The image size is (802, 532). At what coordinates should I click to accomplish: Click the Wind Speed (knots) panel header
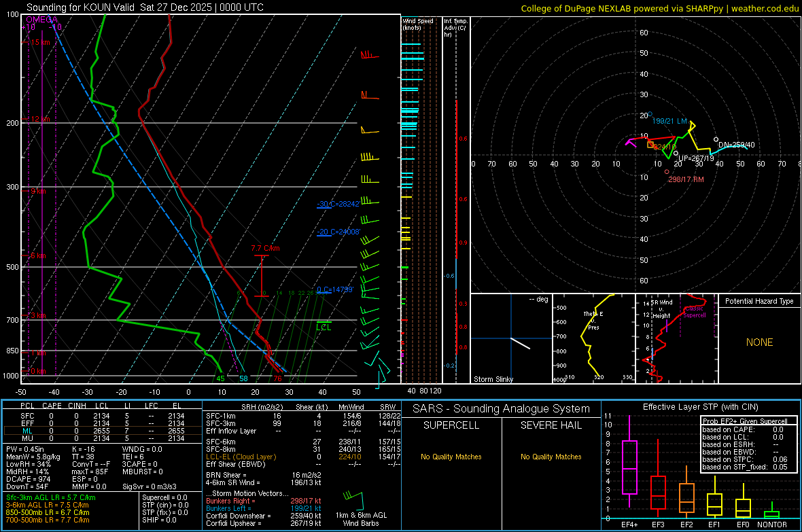pyautogui.click(x=418, y=24)
